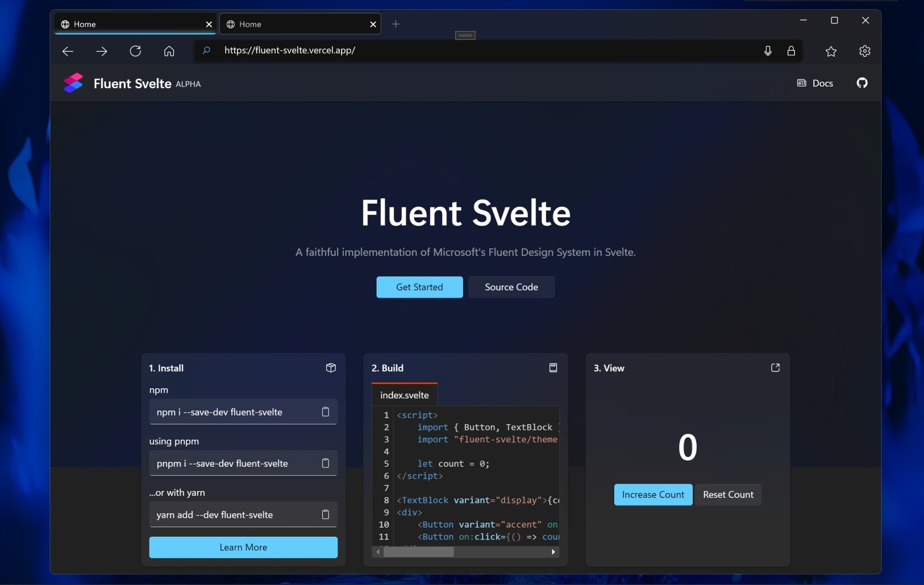
Task: Click the code scrollbar right arrow
Action: coord(553,552)
